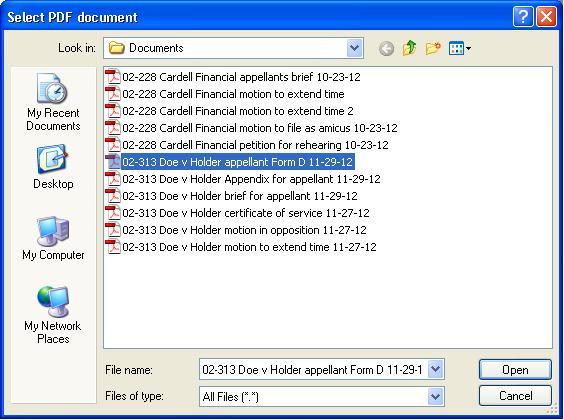Click PDF icon of motion in opposition file

point(113,230)
